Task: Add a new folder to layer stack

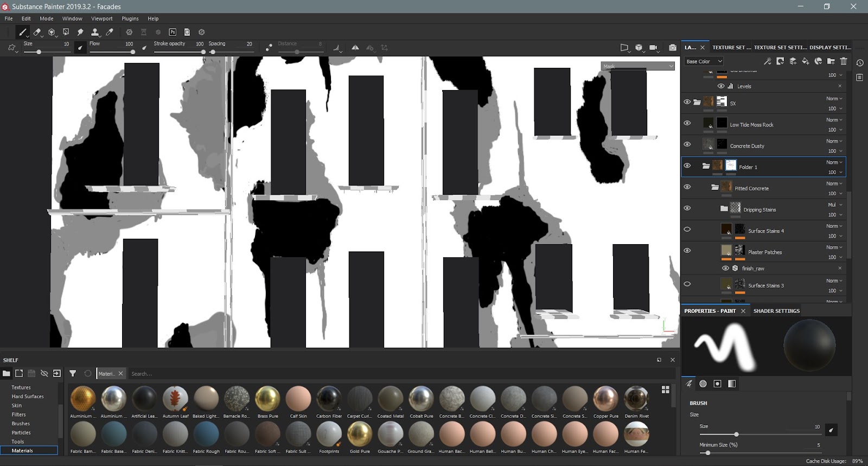Action: click(831, 61)
